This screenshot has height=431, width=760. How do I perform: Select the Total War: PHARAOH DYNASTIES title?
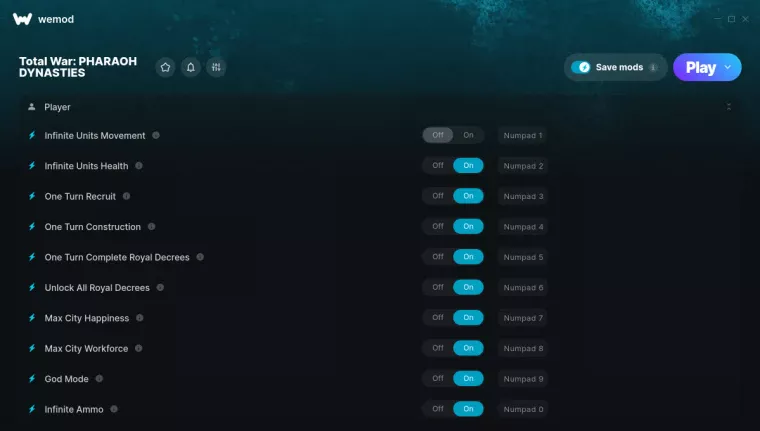[x=75, y=66]
